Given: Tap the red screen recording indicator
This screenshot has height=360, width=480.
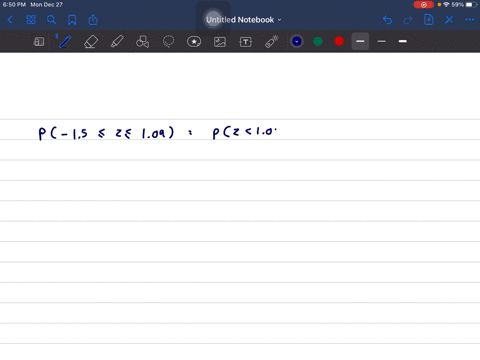Looking at the screenshot, I should [x=424, y=5].
